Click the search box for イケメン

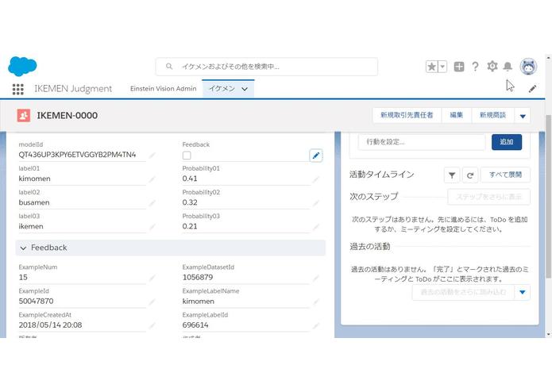[x=267, y=67]
